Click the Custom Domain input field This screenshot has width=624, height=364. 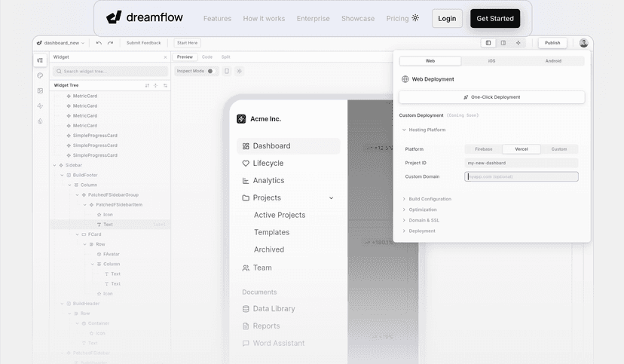coord(522,176)
